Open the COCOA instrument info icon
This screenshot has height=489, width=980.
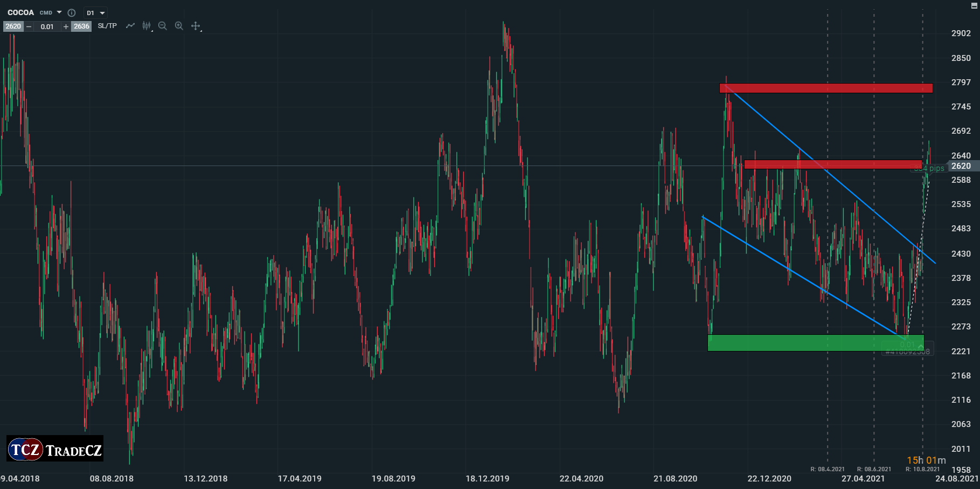(72, 12)
